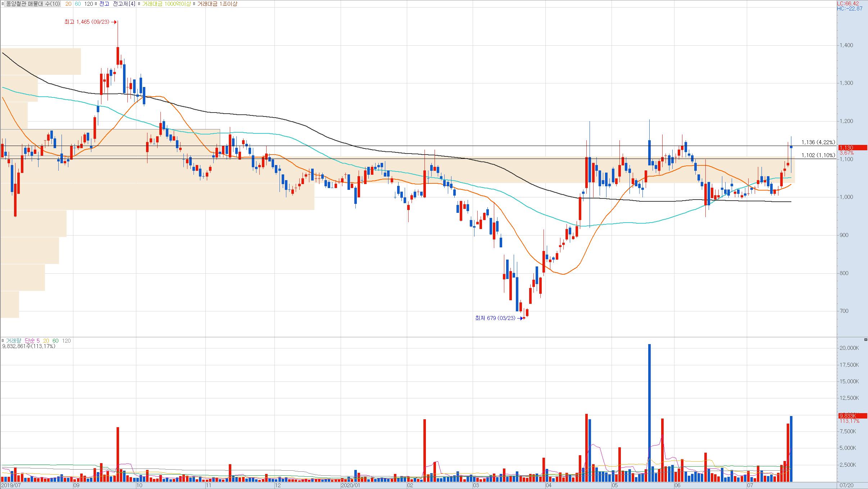Select the orange 20 moving average label
The image size is (868, 489).
(68, 4)
